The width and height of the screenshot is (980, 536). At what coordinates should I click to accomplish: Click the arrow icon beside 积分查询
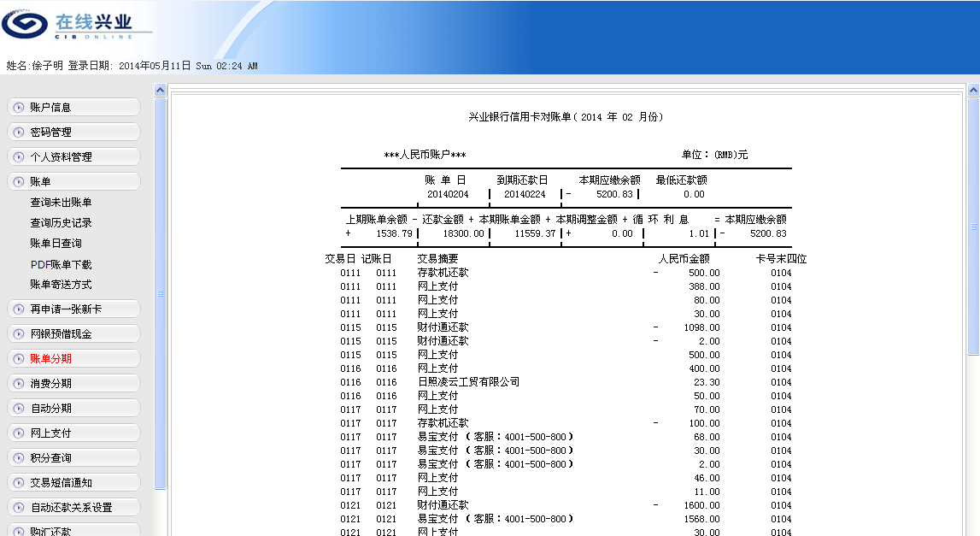point(19,458)
